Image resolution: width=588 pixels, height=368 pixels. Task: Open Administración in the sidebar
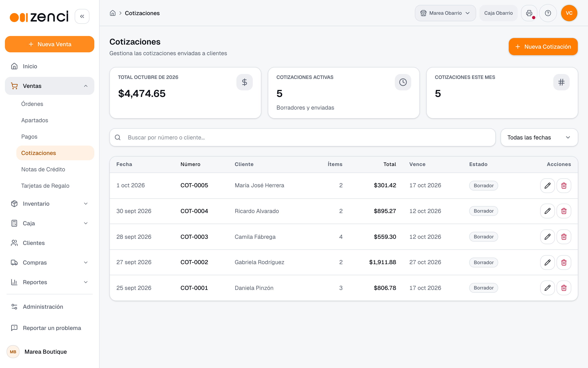(x=50, y=307)
